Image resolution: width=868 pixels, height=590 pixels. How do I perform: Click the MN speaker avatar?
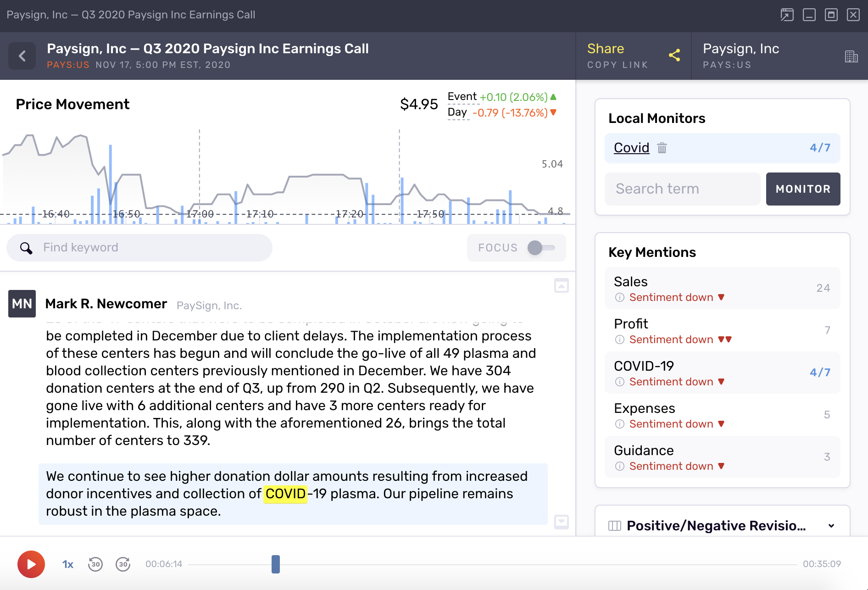pyautogui.click(x=22, y=304)
